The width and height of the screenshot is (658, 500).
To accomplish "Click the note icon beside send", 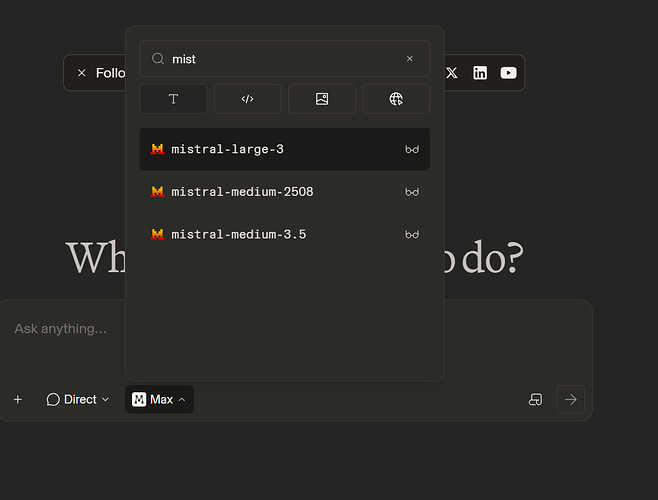I will pos(535,399).
